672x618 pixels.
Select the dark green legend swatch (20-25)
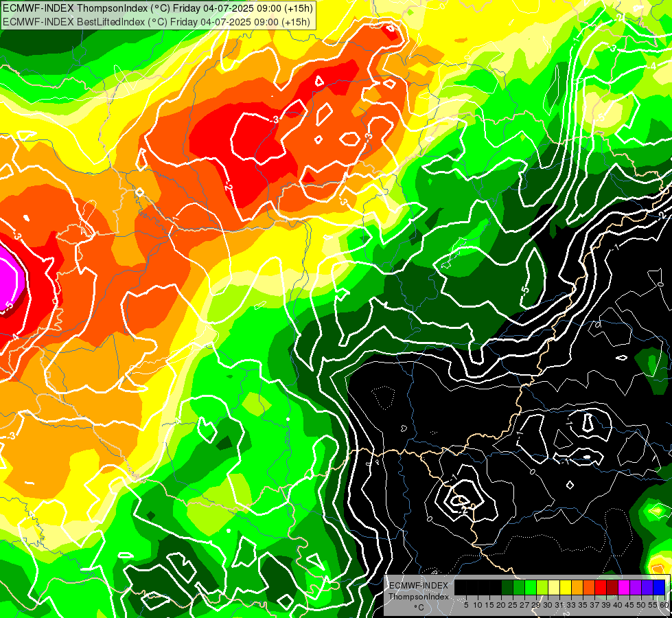point(507,588)
